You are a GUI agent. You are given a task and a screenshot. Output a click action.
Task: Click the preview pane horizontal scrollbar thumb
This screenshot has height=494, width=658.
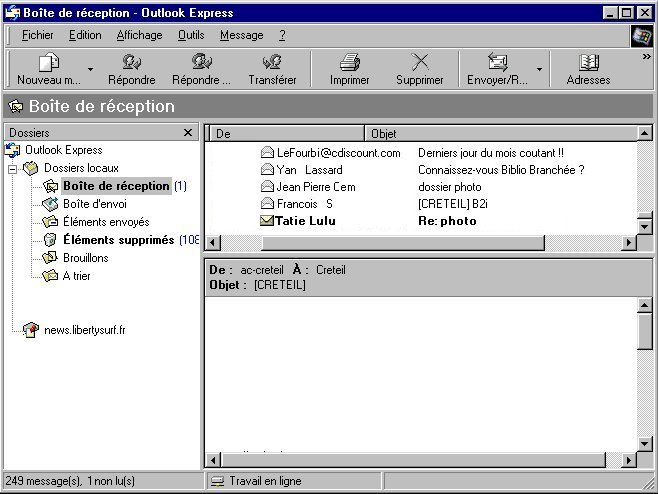coord(413,460)
